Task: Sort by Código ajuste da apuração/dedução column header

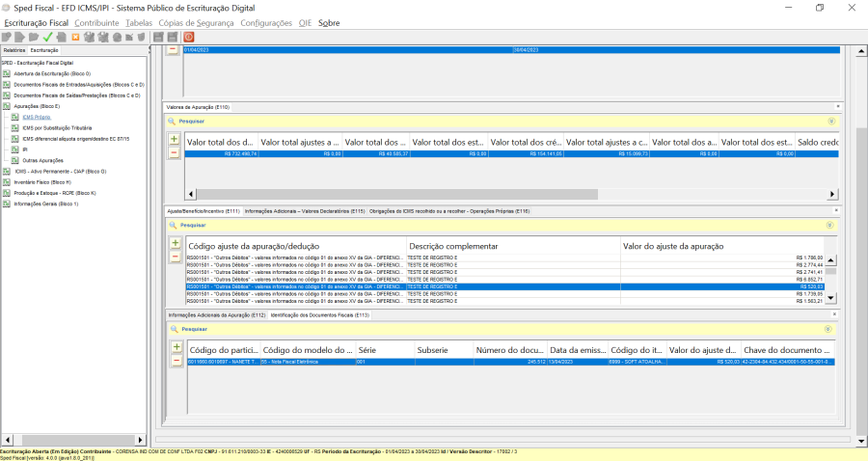Action: (296, 246)
